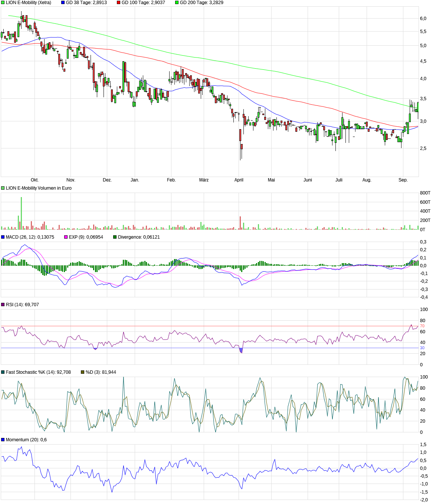Click the blue MACD legend swatch
This screenshot has width=436, height=504.
click(3, 237)
